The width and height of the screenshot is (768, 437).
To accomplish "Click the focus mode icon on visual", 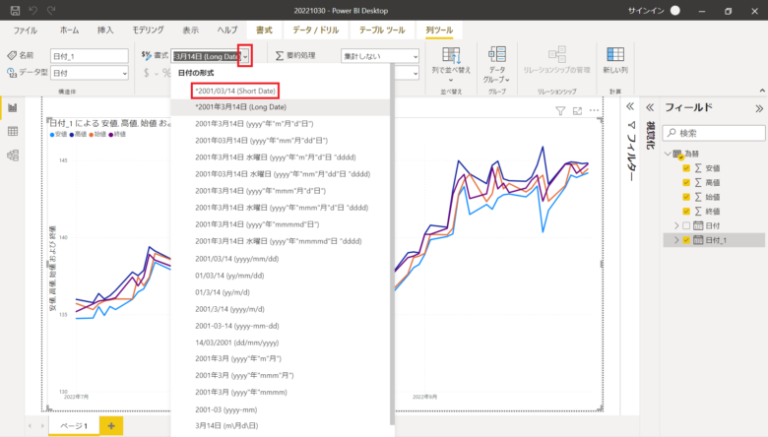I will pyautogui.click(x=577, y=110).
